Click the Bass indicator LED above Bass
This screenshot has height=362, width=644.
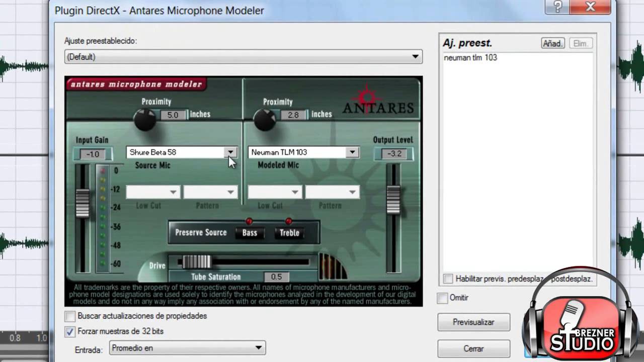249,221
